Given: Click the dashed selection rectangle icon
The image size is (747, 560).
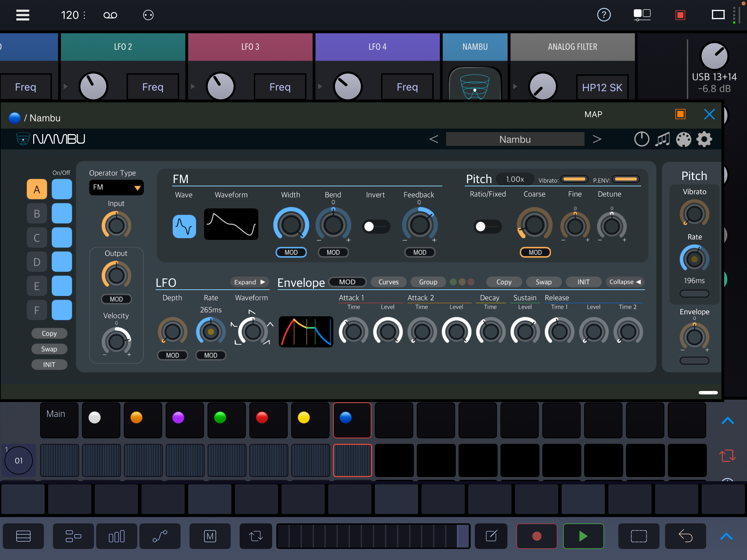Looking at the screenshot, I should coord(639,536).
